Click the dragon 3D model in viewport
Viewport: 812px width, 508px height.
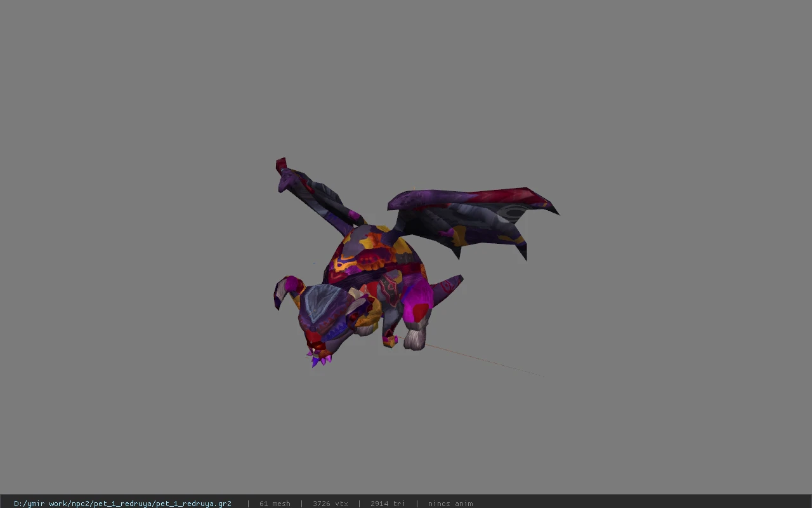click(x=416, y=263)
